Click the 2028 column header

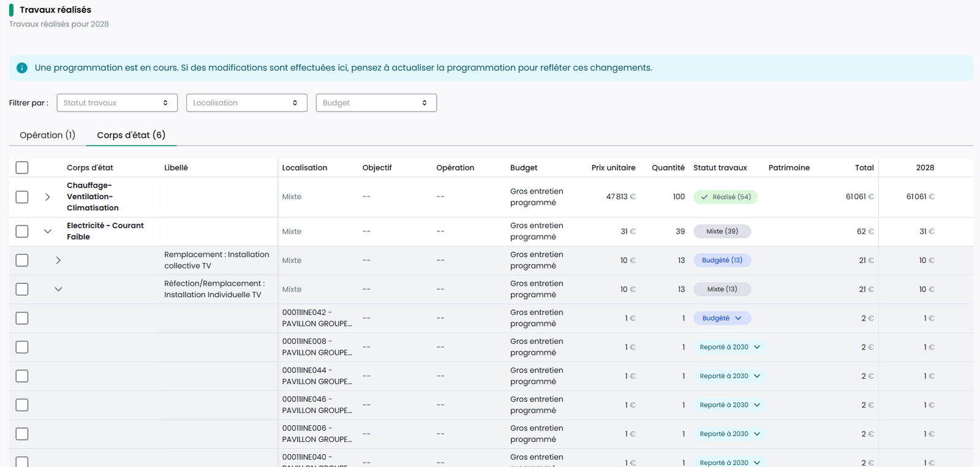pos(925,167)
